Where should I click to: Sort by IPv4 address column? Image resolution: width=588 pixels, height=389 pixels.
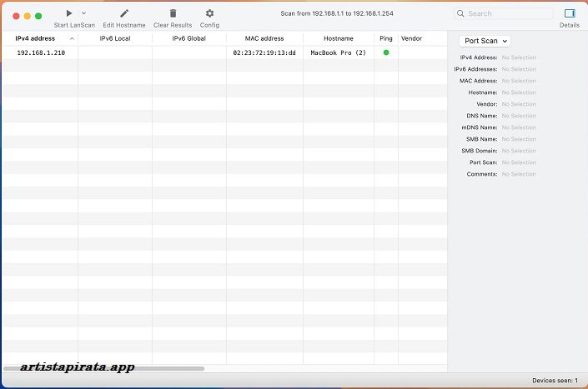click(x=38, y=38)
